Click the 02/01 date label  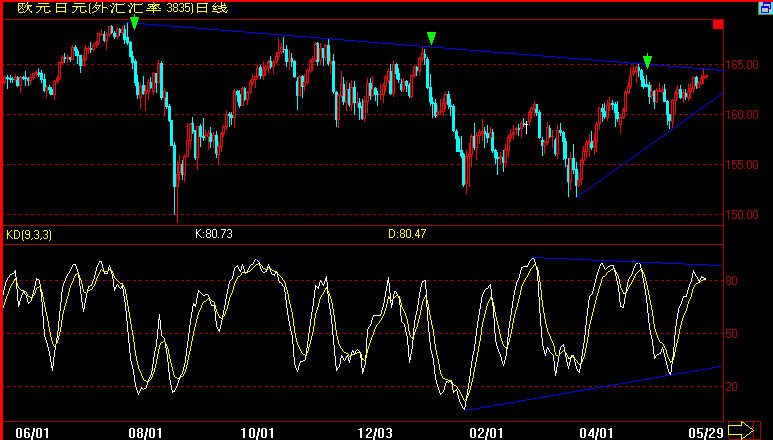click(x=486, y=433)
